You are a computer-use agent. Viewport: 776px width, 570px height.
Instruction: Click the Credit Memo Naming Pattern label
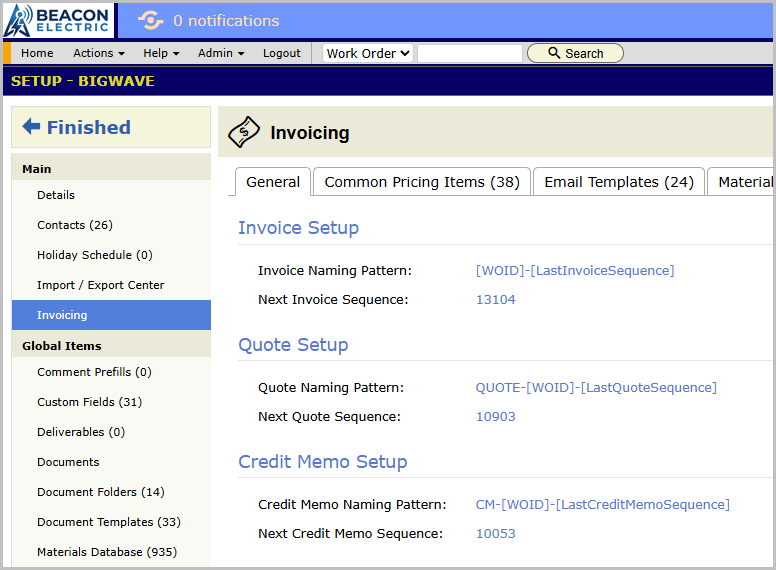tap(352, 504)
